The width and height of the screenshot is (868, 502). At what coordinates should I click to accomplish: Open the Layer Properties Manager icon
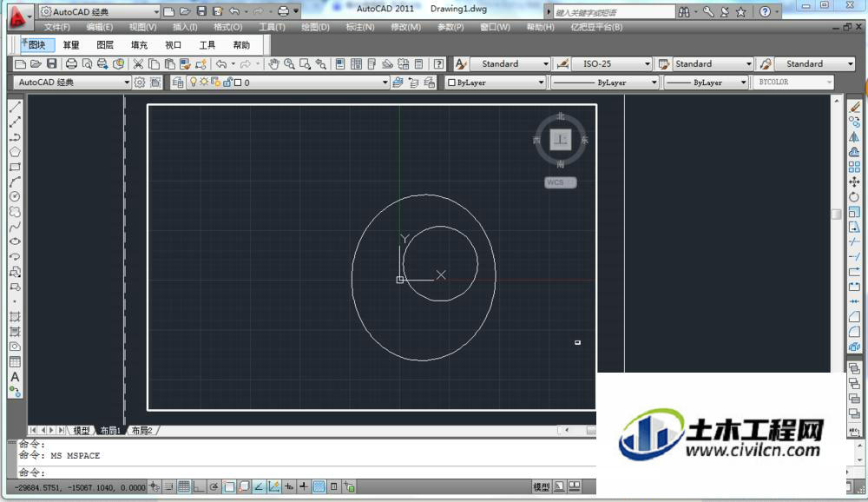[178, 83]
